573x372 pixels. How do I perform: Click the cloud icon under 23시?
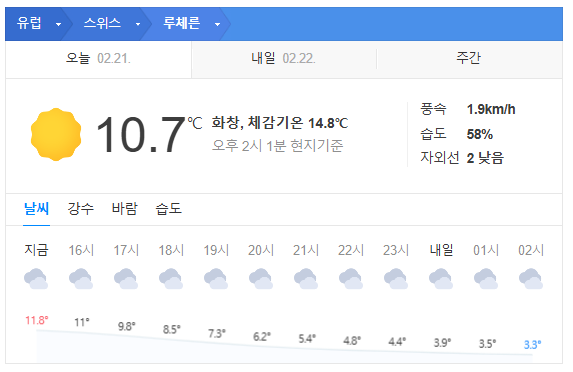(x=396, y=279)
